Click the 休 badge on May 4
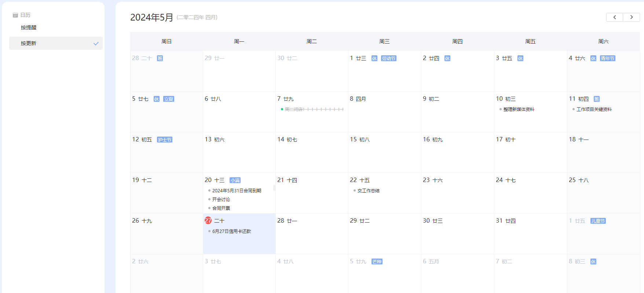Viewport: 644px width, 293px height. 593,58
